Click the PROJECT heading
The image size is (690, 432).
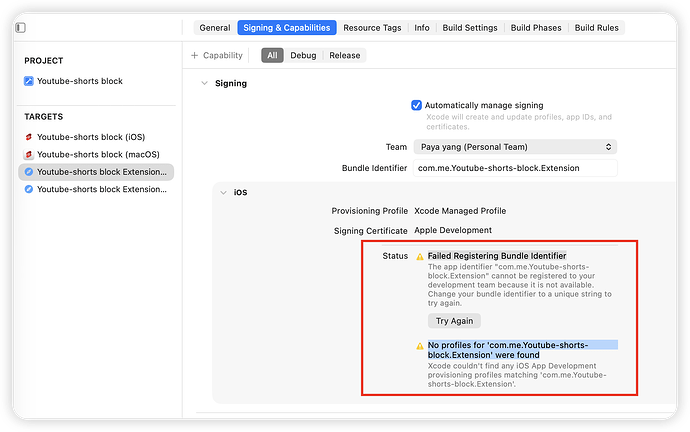point(44,61)
